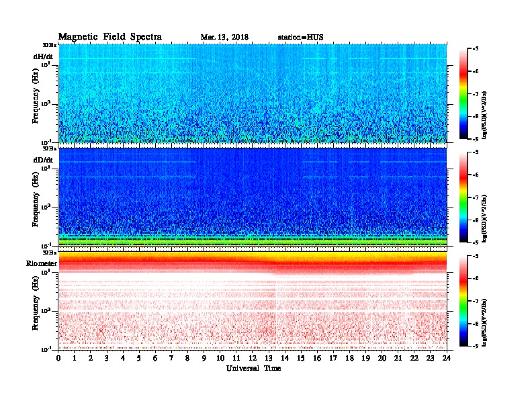Viewport: 532px width, 411px height.
Task: Click hour "4" on the time axis
Action: [x=123, y=358]
